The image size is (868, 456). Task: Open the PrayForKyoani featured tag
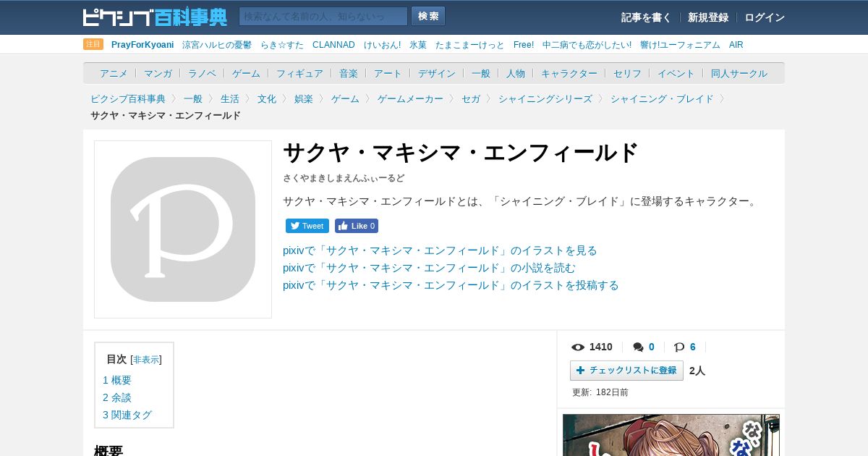142,45
